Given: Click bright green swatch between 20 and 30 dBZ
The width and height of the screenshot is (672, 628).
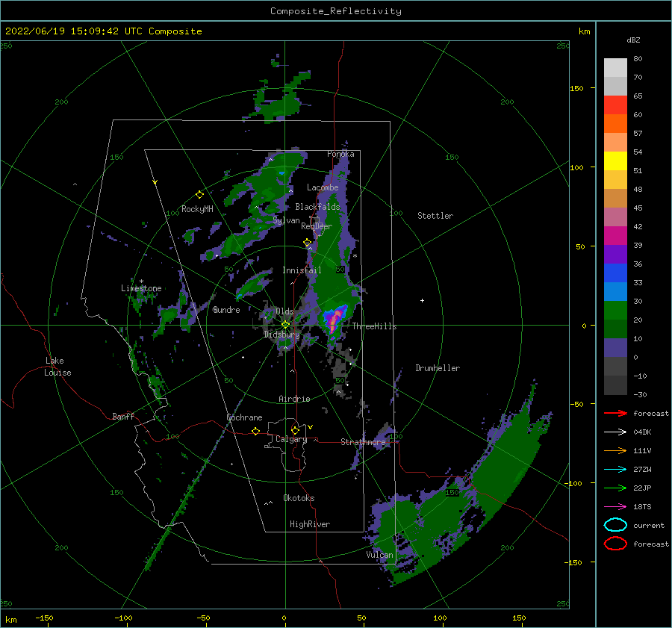Looking at the screenshot, I should click(x=615, y=311).
